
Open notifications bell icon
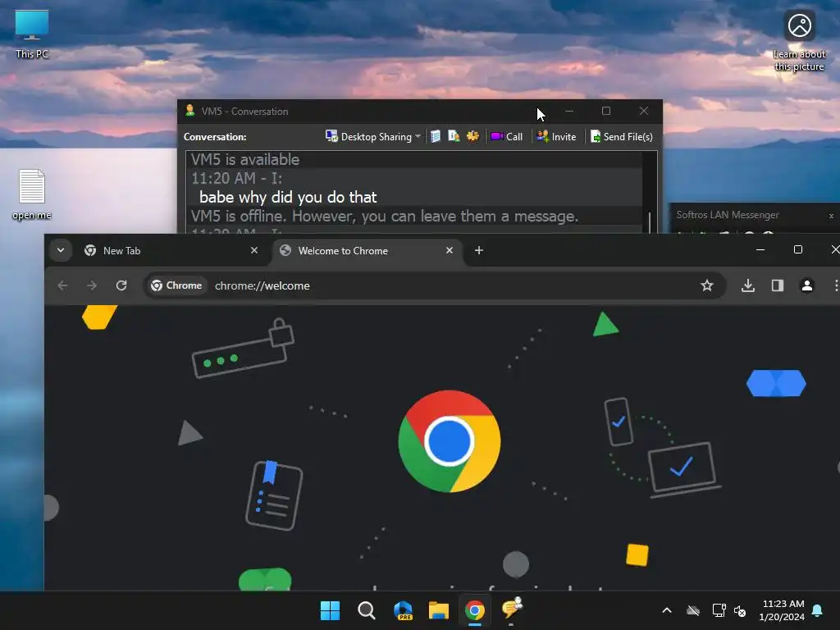pos(818,610)
